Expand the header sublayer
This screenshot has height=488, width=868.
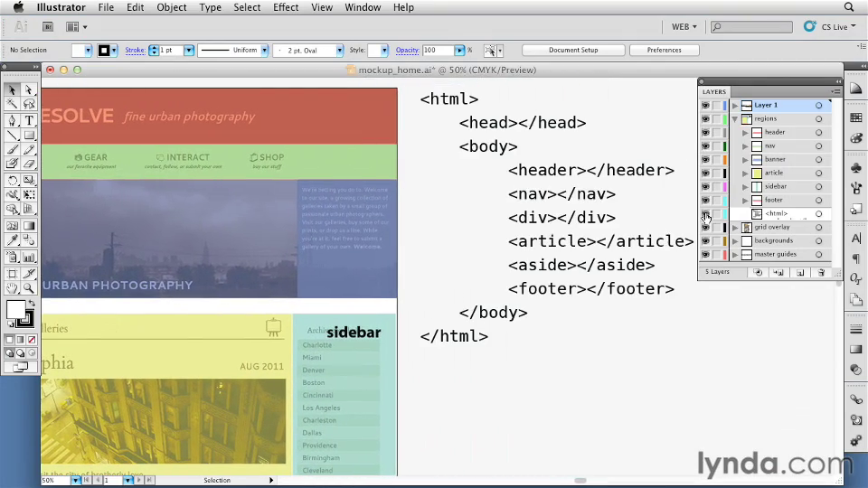(x=745, y=133)
